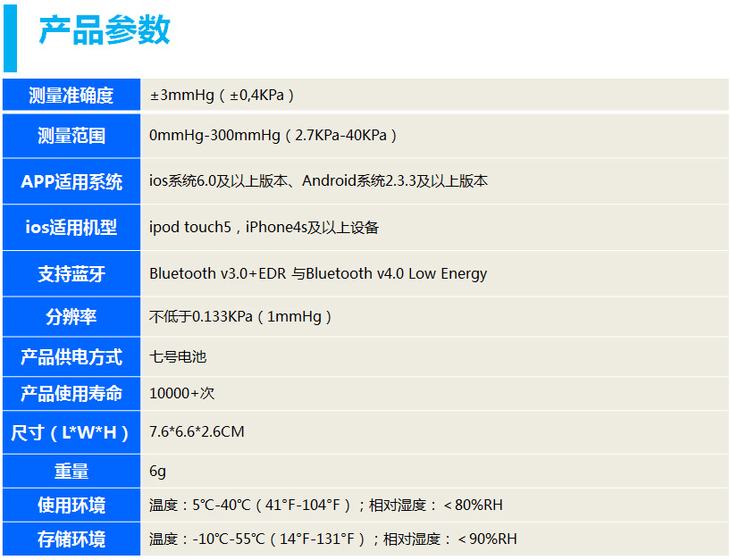Select the 支持蓝牙 label cell
The image size is (730, 560).
coord(71,274)
